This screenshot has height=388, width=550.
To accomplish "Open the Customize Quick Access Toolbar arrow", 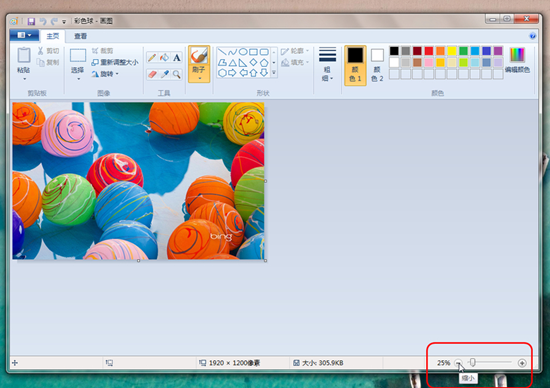I will [x=64, y=22].
